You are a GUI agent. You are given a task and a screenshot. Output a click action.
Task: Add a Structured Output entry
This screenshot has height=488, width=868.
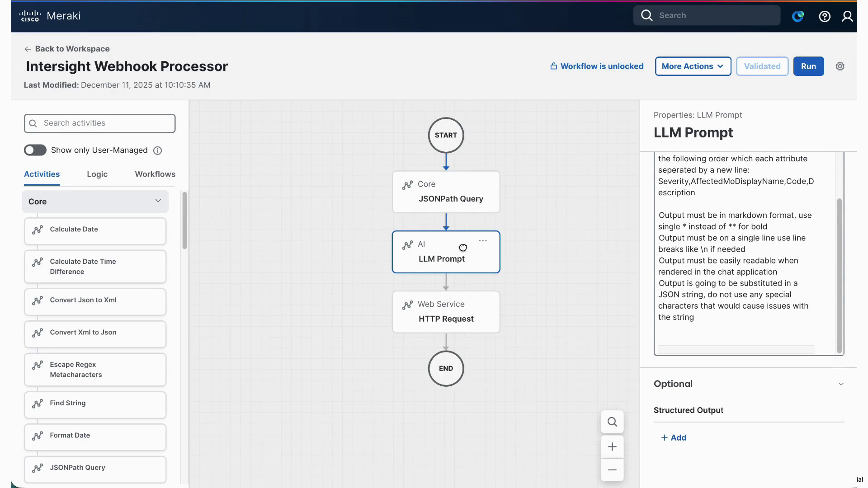click(674, 438)
